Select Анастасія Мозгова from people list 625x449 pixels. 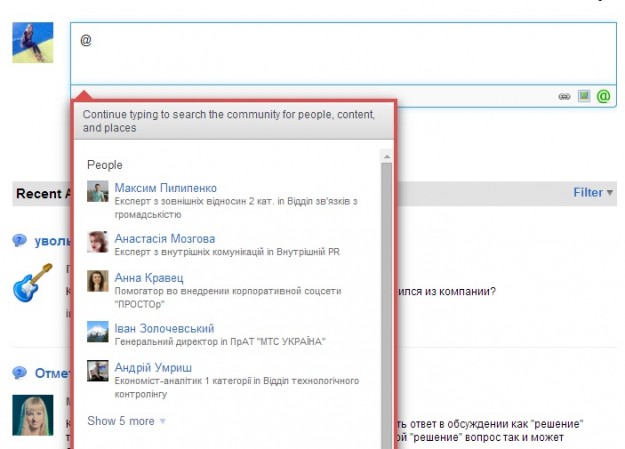click(x=164, y=239)
